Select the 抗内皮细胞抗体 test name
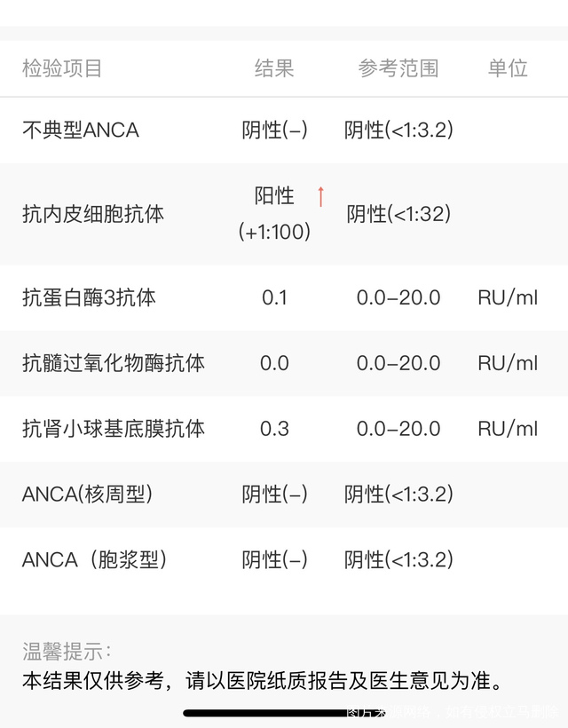Image resolution: width=568 pixels, height=728 pixels. pyautogui.click(x=93, y=214)
